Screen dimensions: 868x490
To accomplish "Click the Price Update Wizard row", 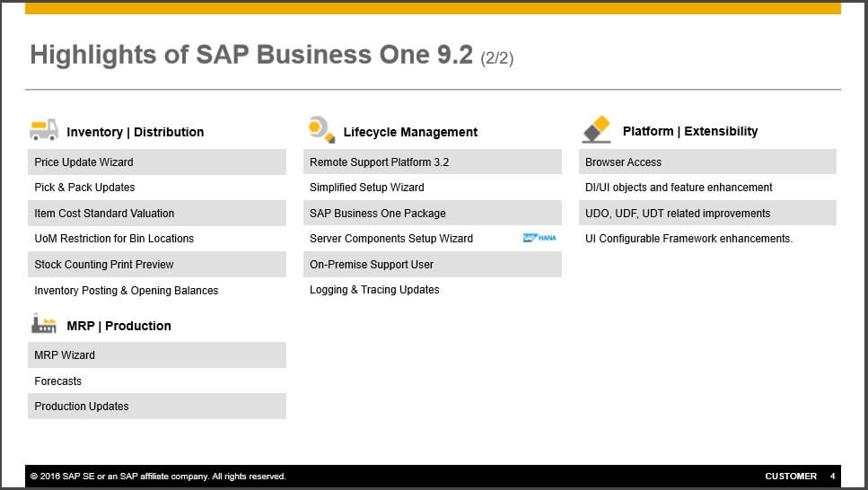I will (157, 162).
